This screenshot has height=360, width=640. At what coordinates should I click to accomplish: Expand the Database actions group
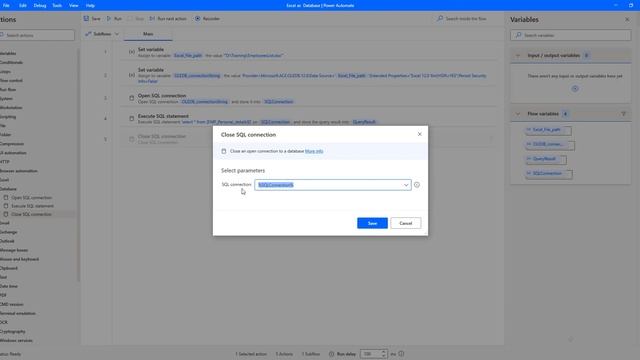tap(8, 189)
